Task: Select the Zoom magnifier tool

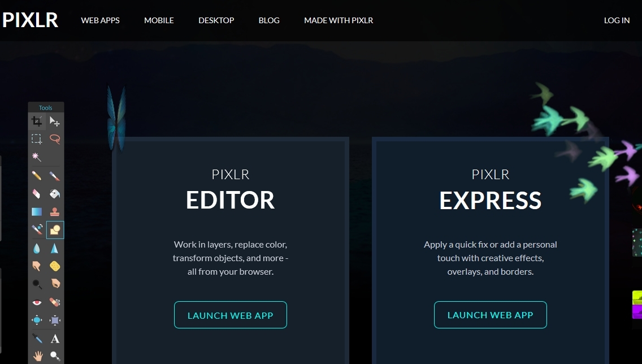Action: pos(54,356)
